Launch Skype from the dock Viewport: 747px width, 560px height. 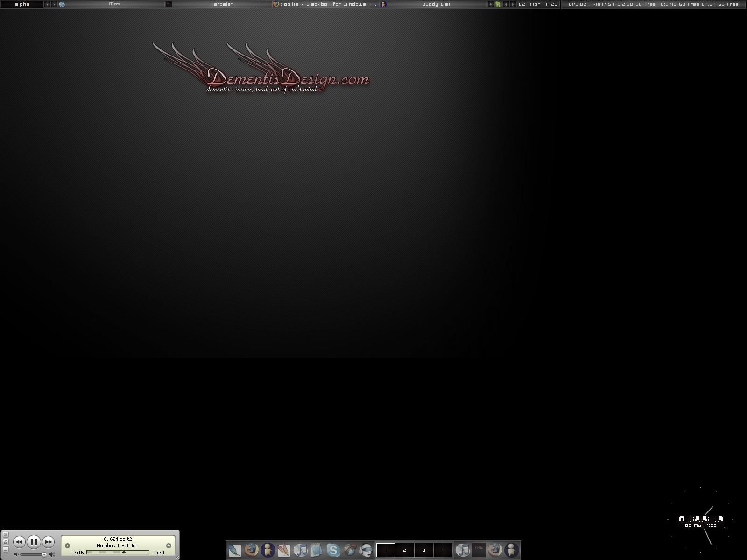(333, 550)
